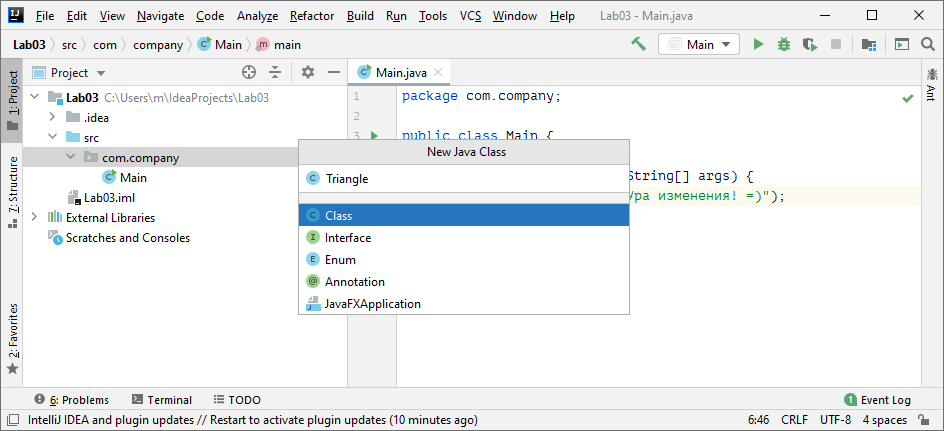
Task: Click the Build Project hammer icon
Action: [x=638, y=44]
